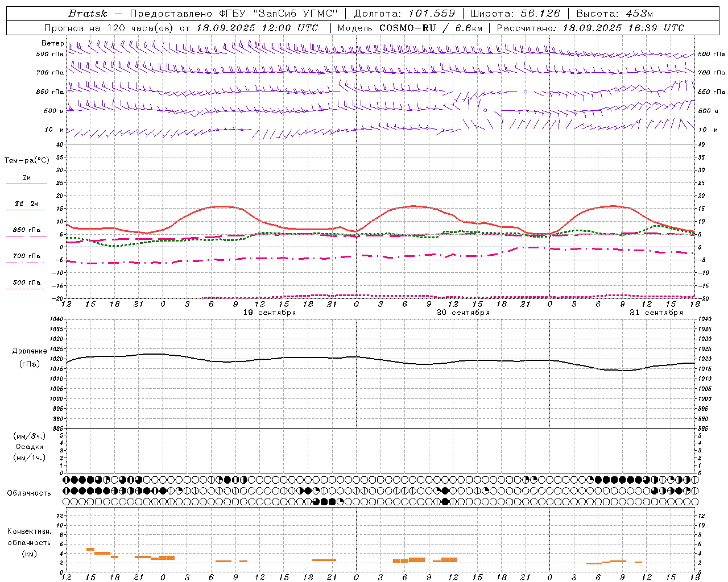Click the 'Осадки' precipitation label
This screenshot has height=582, width=728.
click(x=30, y=447)
